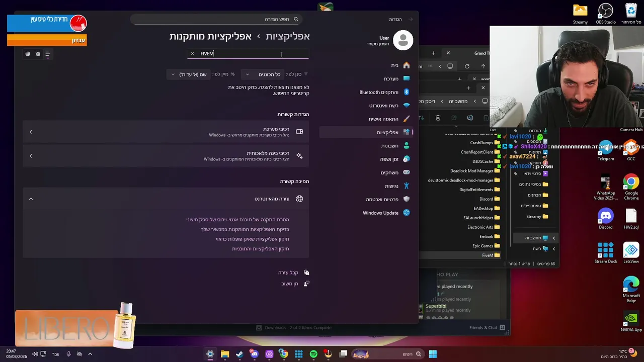Open chevron for System components row

tap(31, 132)
